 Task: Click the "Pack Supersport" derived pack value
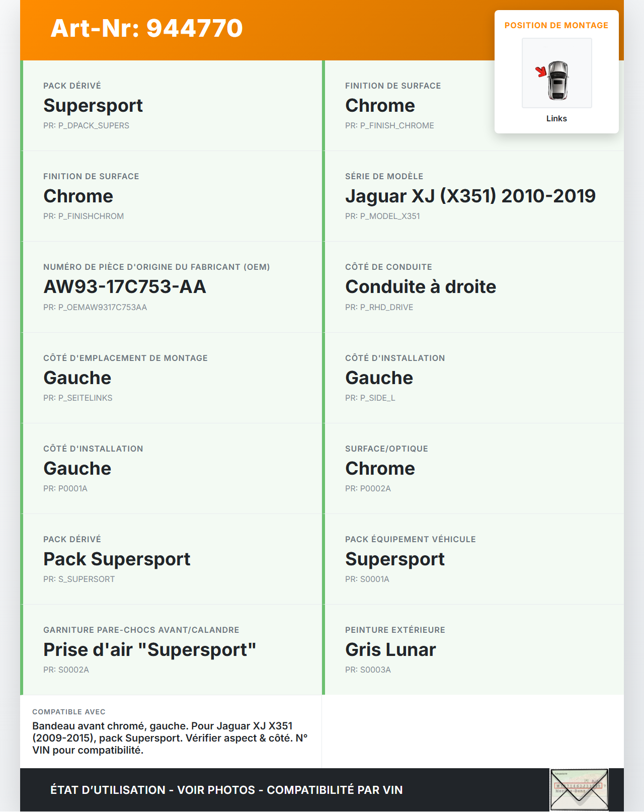[x=117, y=559]
